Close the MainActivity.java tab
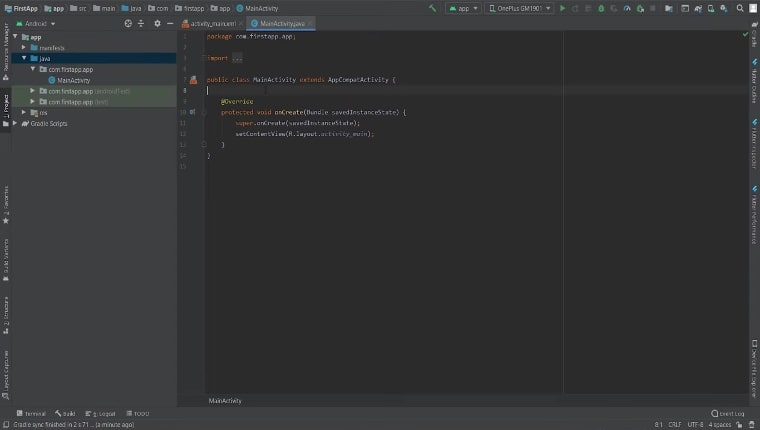 click(x=310, y=23)
